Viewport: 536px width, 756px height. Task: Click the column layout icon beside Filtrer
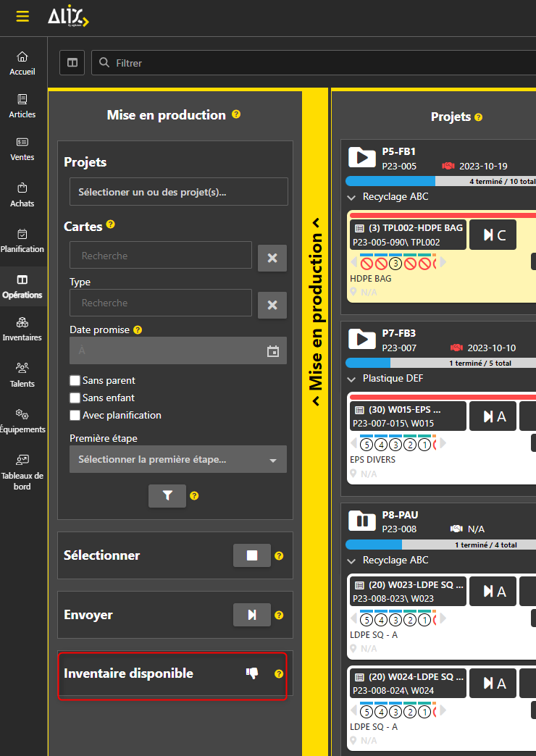(72, 63)
